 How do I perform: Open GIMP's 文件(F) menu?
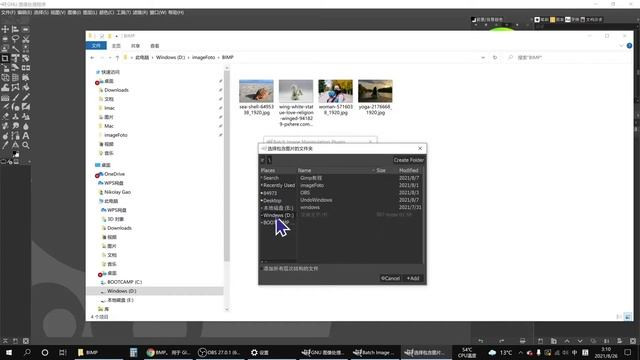[8, 13]
